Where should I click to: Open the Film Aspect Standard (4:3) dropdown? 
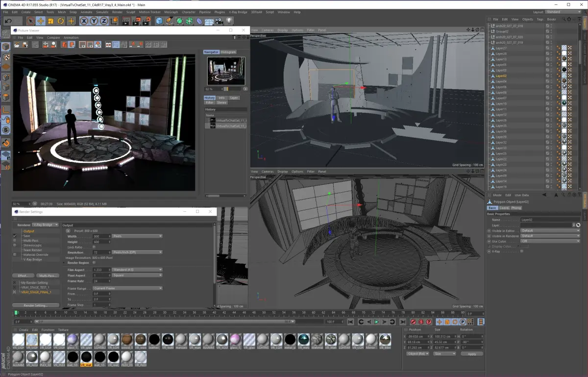[137, 270]
